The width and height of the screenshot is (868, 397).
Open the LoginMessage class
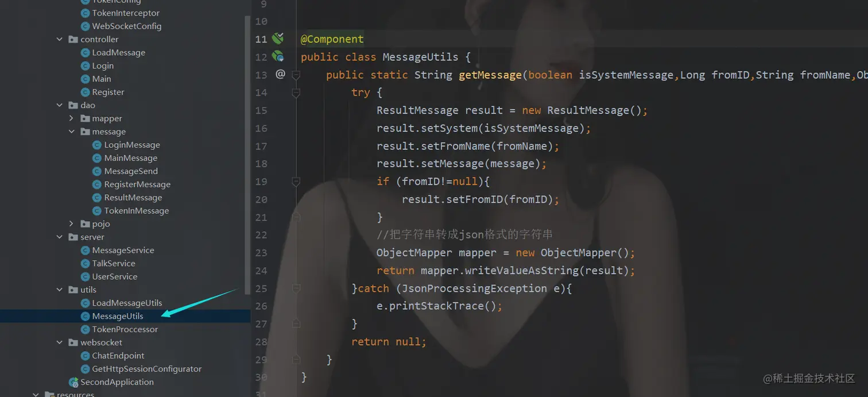tap(132, 145)
